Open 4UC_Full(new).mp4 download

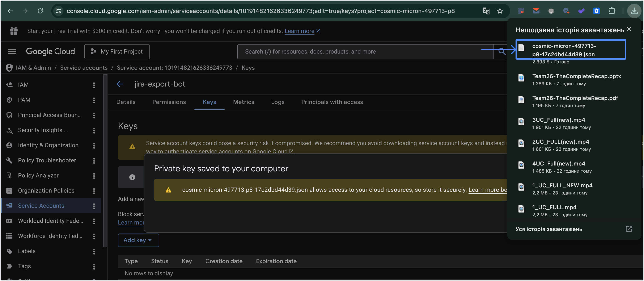click(559, 163)
